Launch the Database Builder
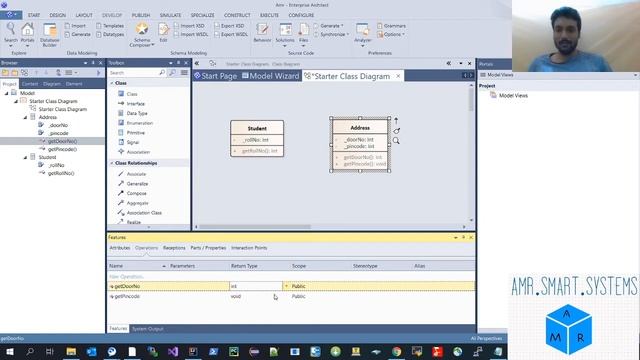Screen dimensions: 640x360 pos(49,34)
